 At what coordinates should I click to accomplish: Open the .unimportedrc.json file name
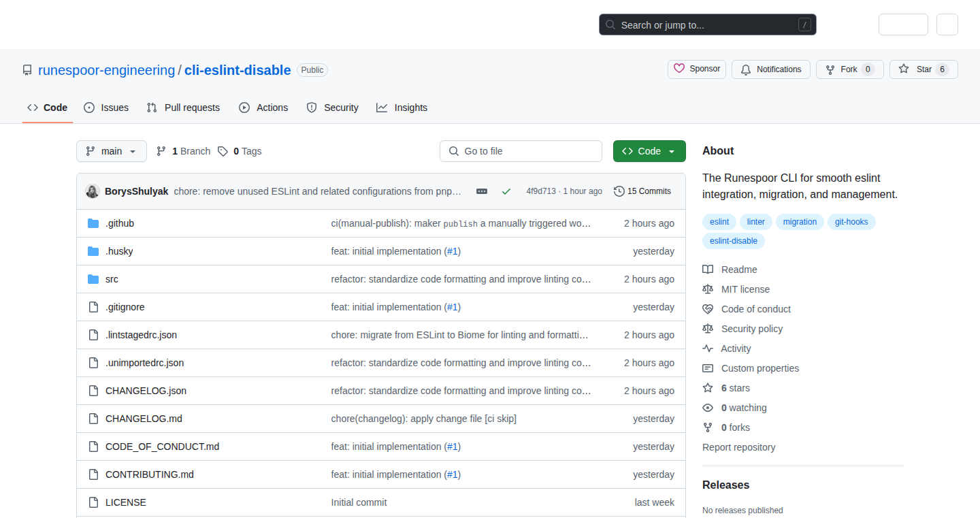[x=144, y=363]
